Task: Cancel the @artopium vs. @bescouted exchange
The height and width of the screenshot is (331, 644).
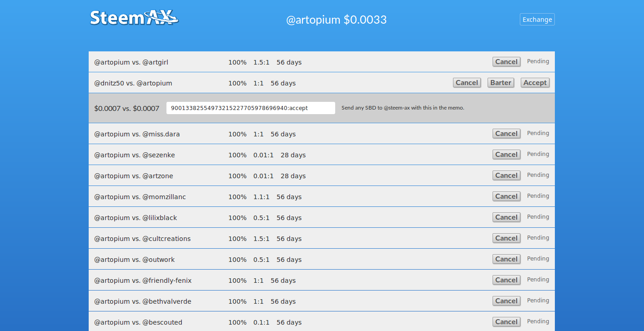Action: click(507, 322)
